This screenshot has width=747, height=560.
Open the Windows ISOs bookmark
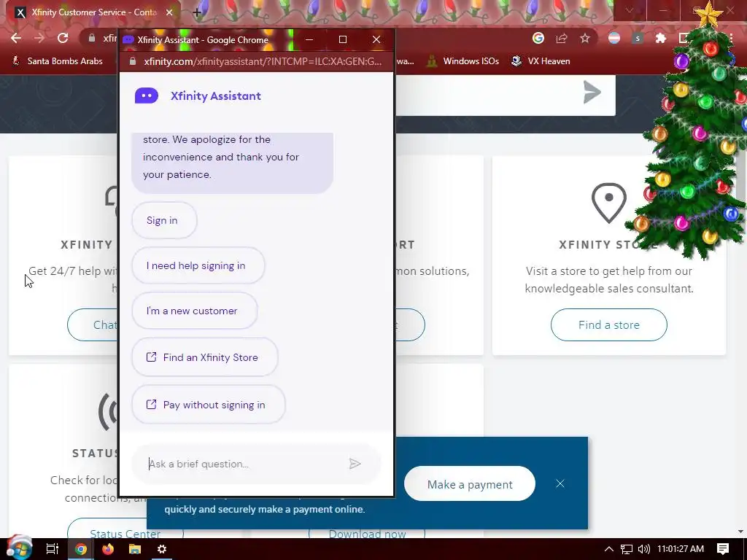[462, 61]
